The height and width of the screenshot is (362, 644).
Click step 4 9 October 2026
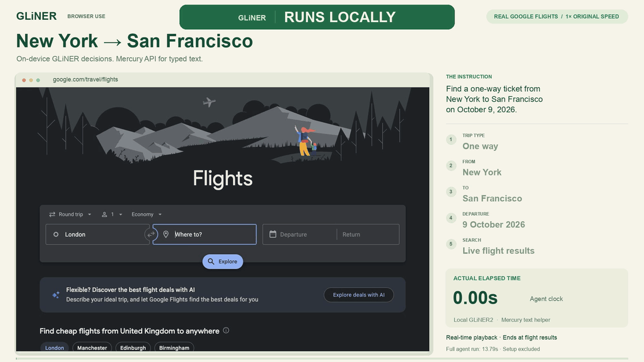[x=494, y=225]
